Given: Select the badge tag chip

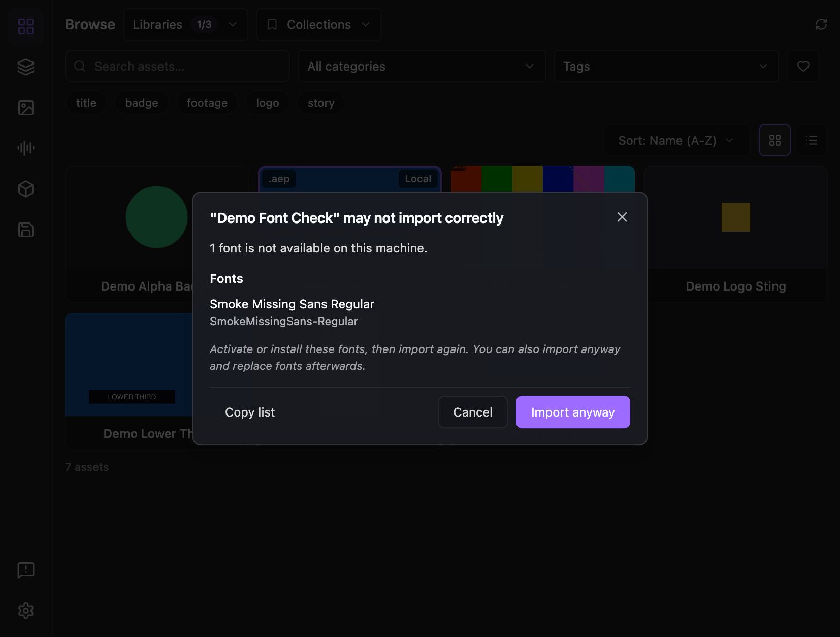Looking at the screenshot, I should (x=142, y=103).
